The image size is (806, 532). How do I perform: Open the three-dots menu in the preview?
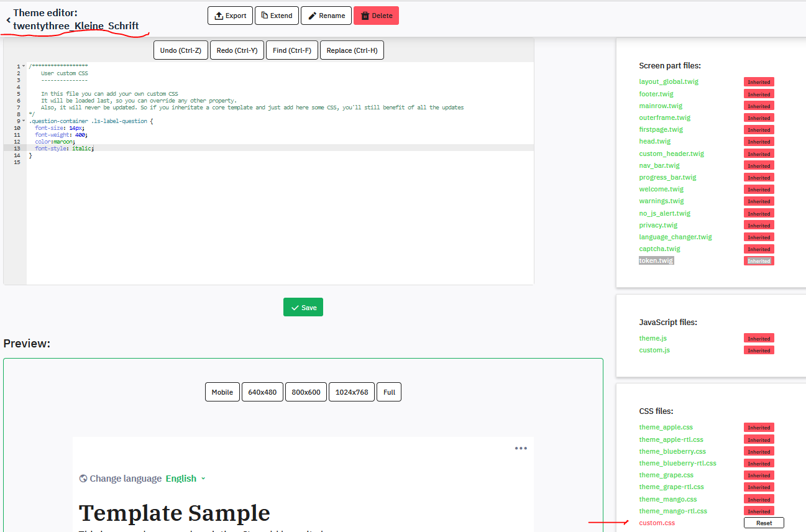(521, 449)
